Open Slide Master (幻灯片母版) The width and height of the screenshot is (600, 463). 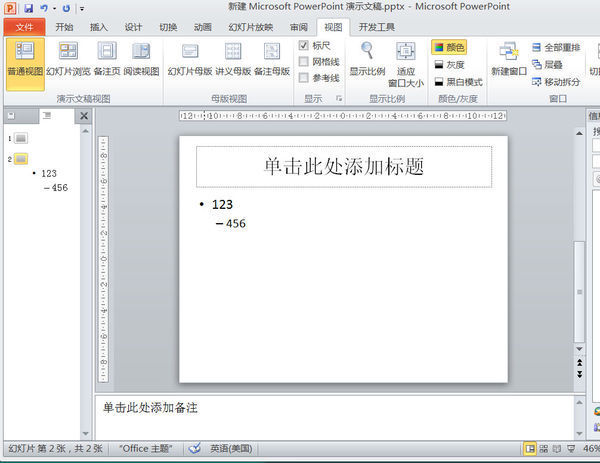190,59
